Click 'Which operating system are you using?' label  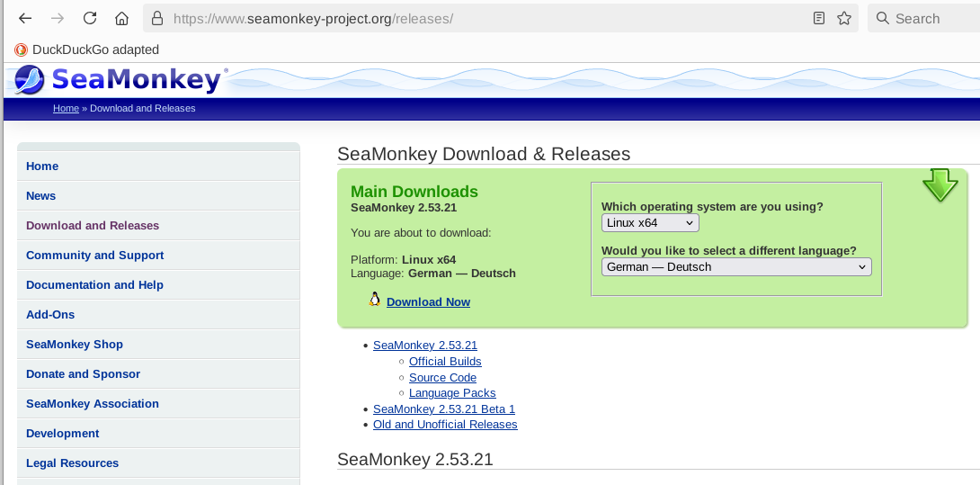click(712, 207)
